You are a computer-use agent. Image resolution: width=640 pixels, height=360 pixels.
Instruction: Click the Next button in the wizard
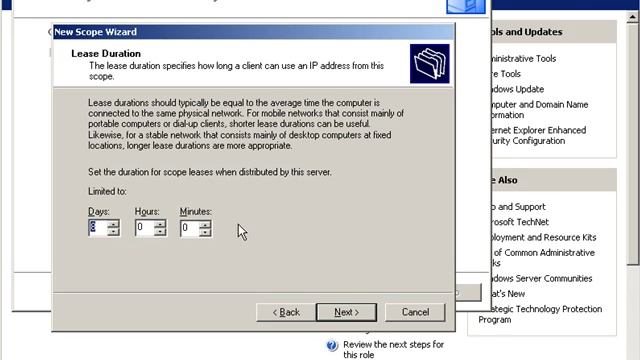(x=346, y=312)
